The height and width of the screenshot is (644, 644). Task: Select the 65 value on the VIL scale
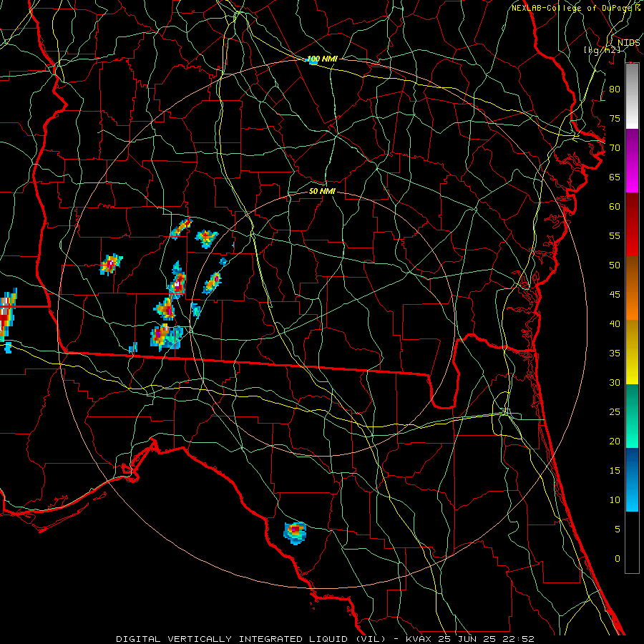coord(615,177)
